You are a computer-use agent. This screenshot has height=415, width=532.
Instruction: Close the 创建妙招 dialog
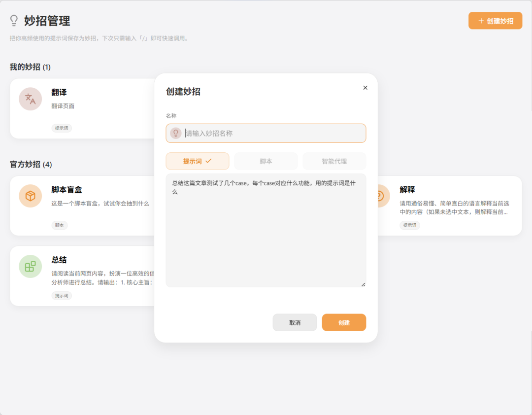(x=365, y=87)
